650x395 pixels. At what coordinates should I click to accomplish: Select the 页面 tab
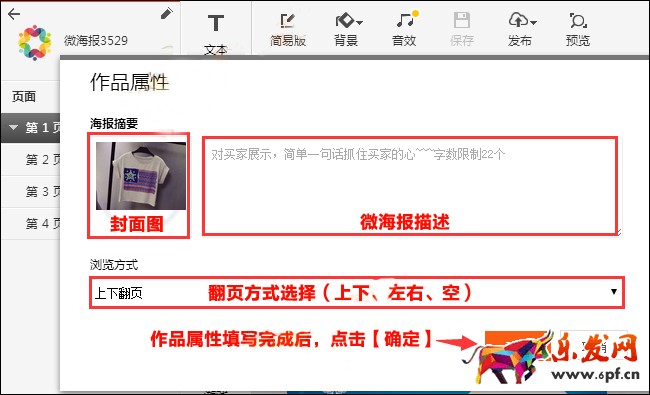click(x=24, y=97)
